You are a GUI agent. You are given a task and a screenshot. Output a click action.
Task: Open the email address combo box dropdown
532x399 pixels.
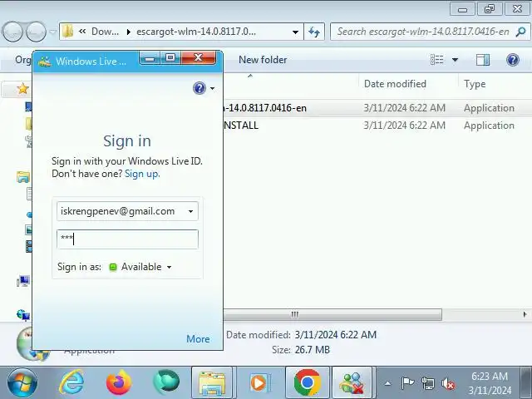(190, 211)
